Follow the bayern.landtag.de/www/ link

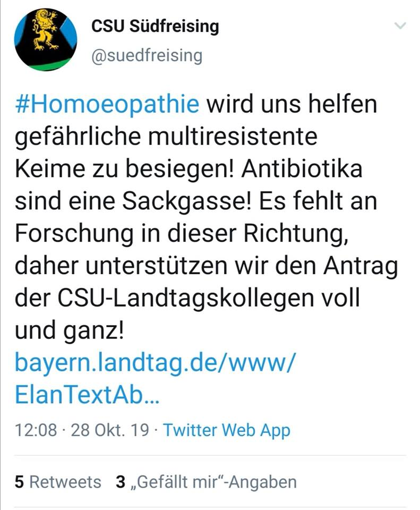[x=156, y=363]
